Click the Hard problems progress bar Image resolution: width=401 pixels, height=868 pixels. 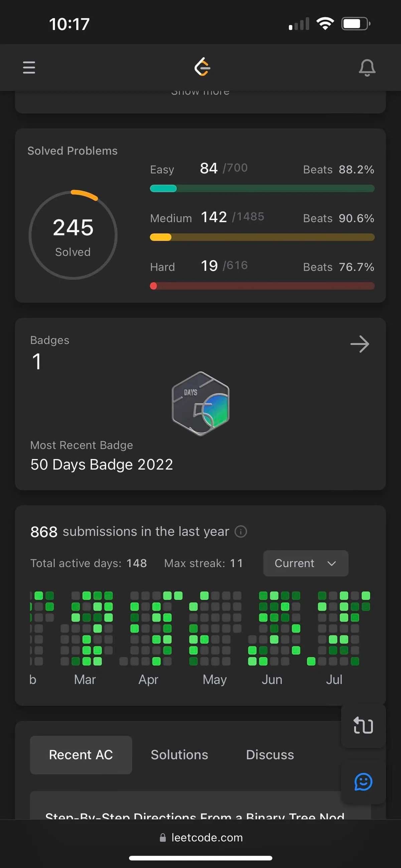(262, 286)
